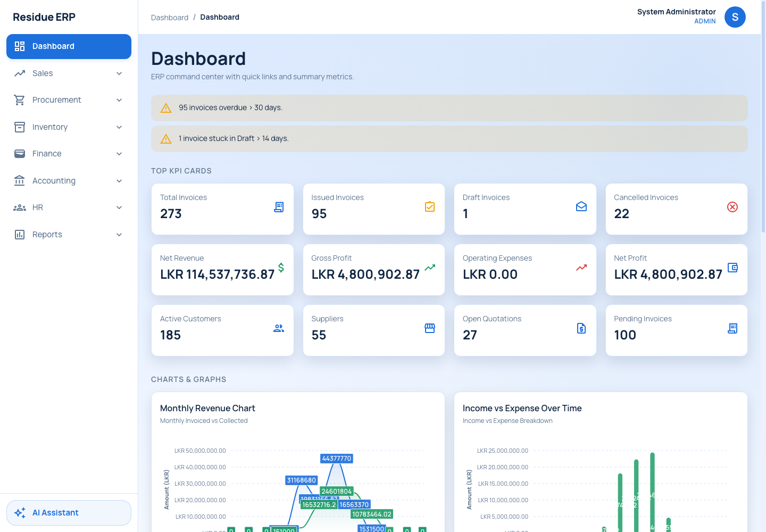
Task: Click the Draft Invoices envelope icon
Action: 581,206
